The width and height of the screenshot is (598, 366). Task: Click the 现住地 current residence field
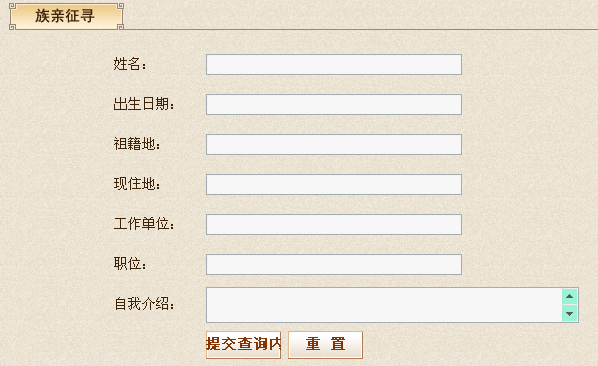coord(334,185)
